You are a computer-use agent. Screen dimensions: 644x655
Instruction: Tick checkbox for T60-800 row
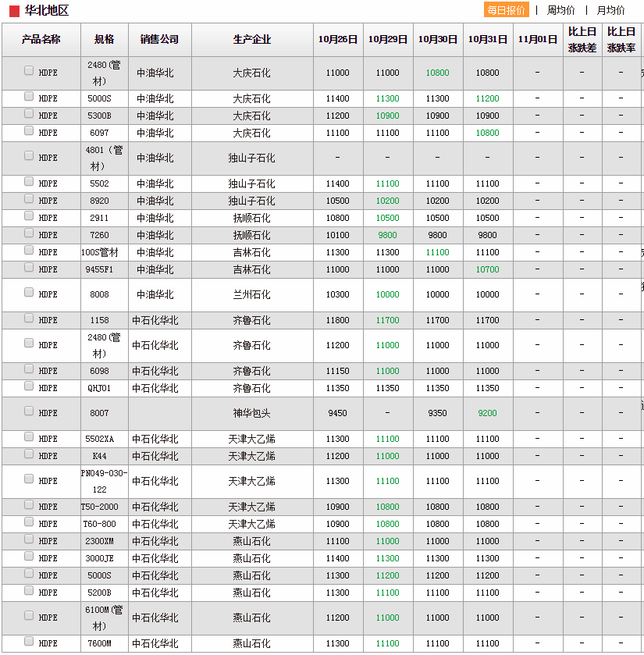coord(29,522)
